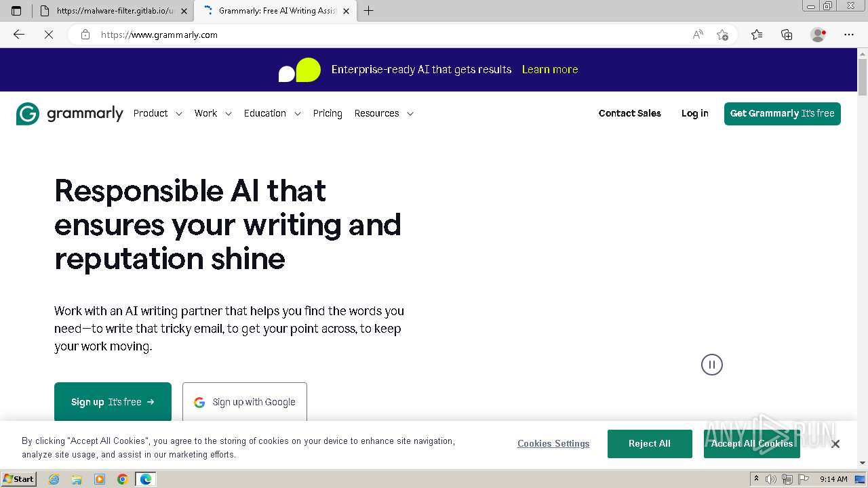Click Sign up with Google button
868x488 pixels.
pos(245,402)
